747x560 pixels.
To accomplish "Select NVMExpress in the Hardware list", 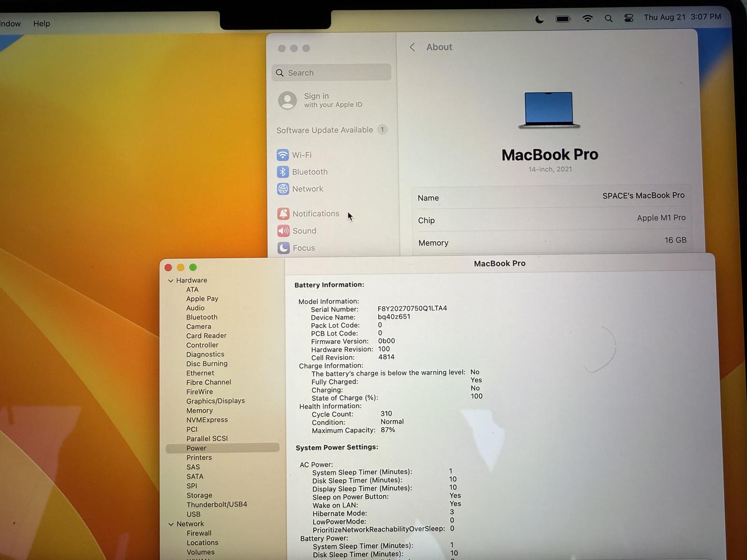I will point(207,419).
